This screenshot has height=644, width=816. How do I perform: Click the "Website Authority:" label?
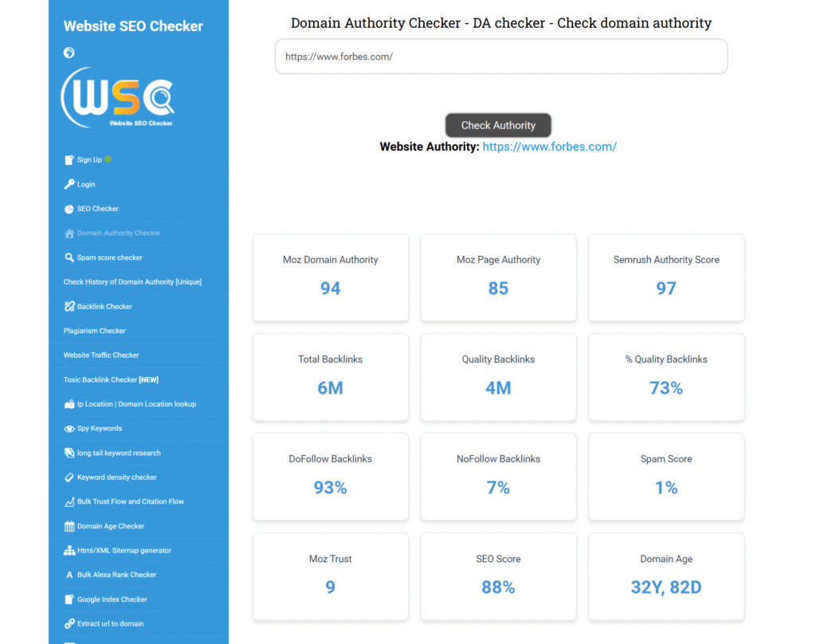430,147
